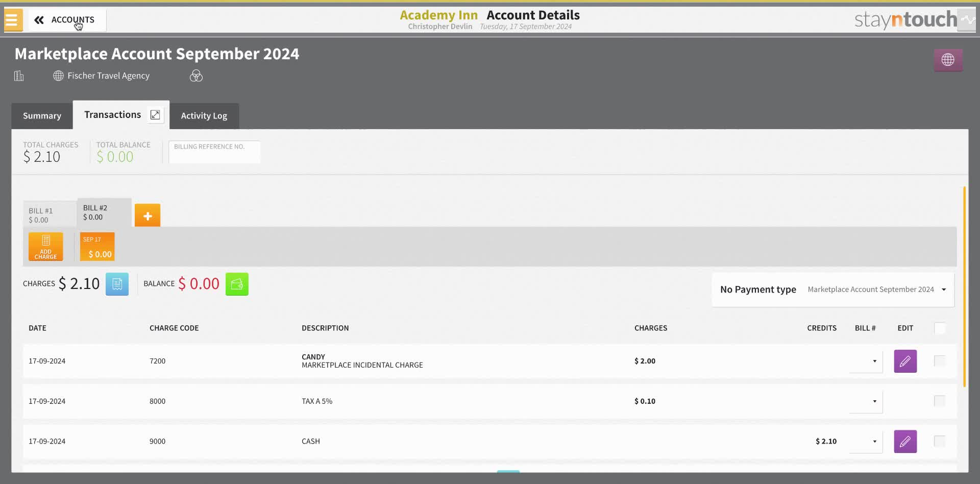The image size is (980, 484).
Task: Click the Charge Code column header
Action: tap(174, 328)
